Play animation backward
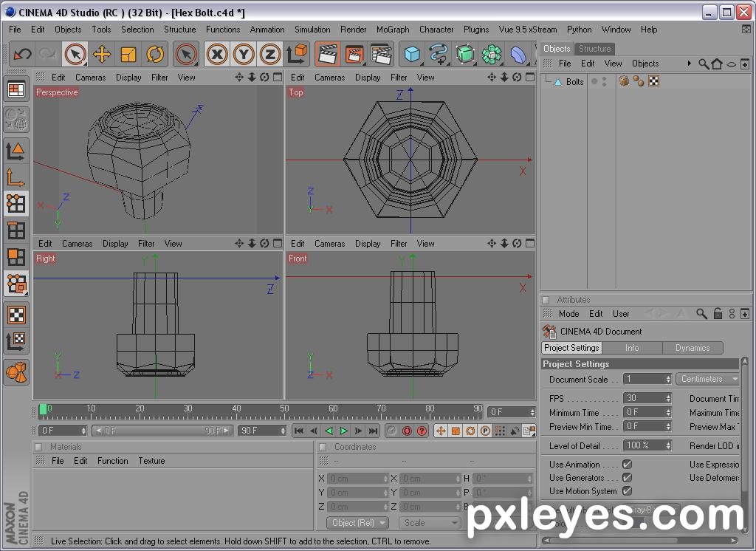Screen dimensions: 756x551 pos(329,431)
